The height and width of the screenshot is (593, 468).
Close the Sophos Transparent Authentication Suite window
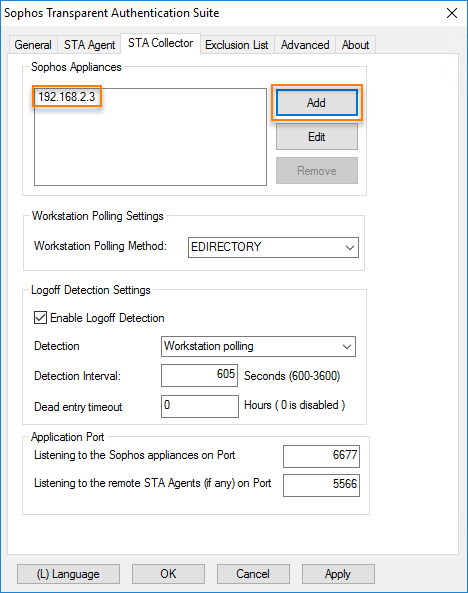coord(452,13)
